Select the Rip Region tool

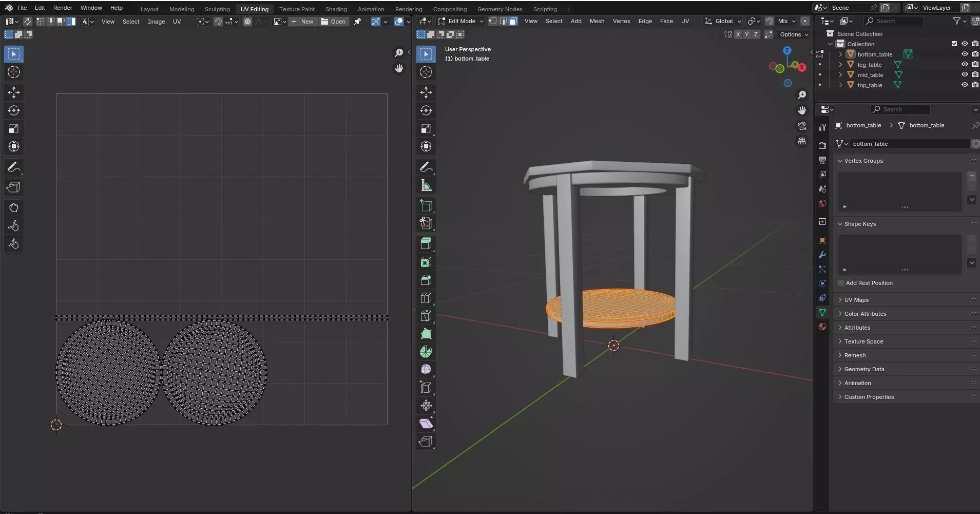pos(426,441)
